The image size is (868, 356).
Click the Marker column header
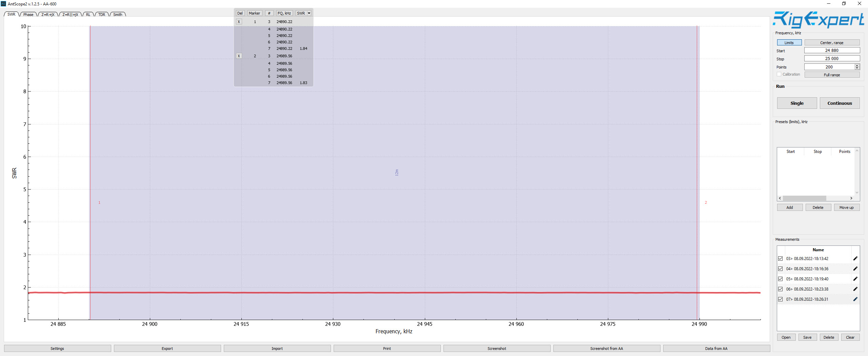coord(254,13)
